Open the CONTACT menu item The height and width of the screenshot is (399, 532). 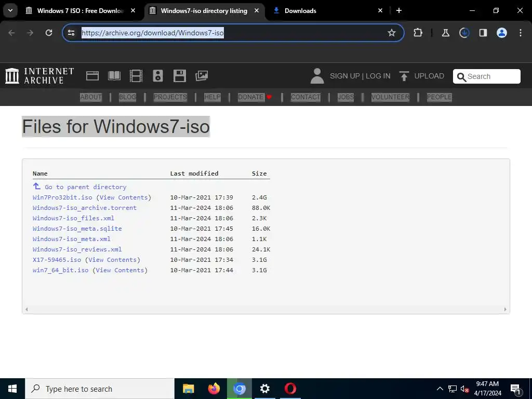pos(305,97)
